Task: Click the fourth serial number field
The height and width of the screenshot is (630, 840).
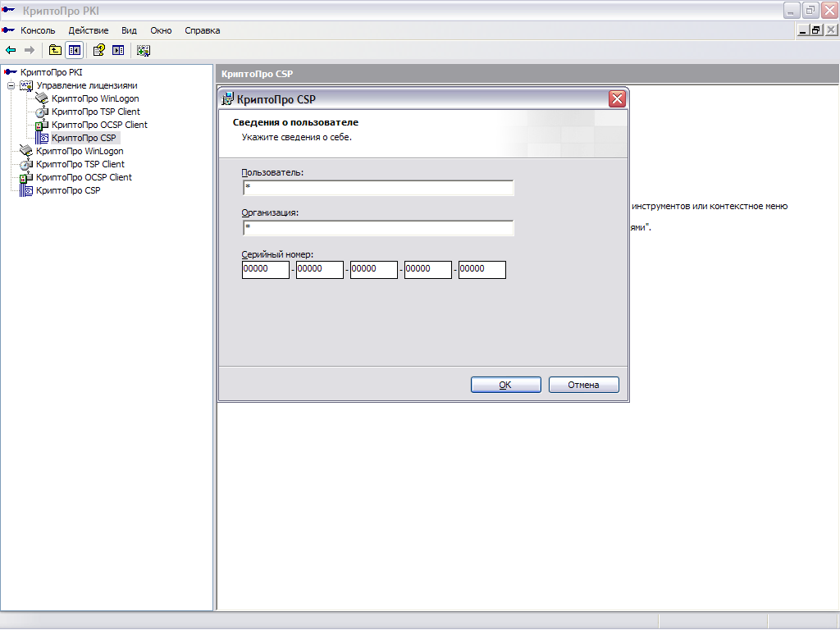Action: [x=428, y=269]
